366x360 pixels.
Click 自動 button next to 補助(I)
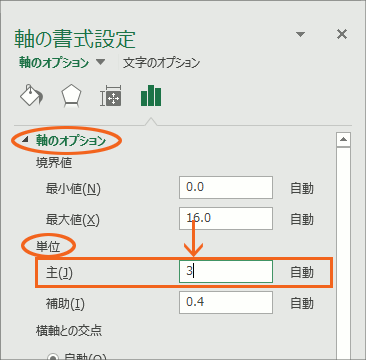302,303
